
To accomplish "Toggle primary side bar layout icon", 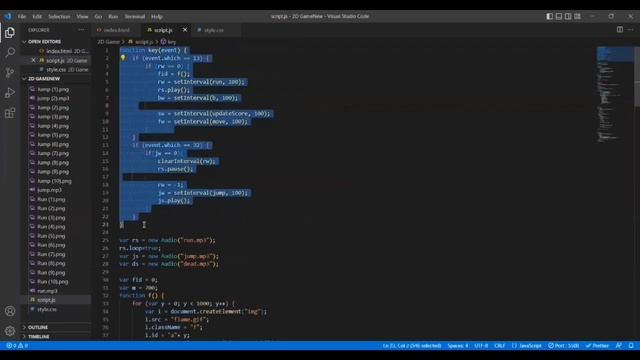I will click(x=550, y=16).
